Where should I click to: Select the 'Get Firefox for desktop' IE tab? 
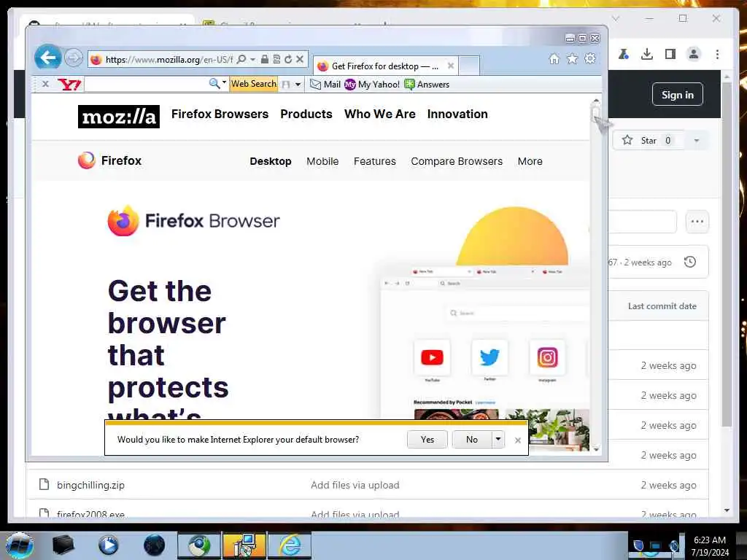click(x=384, y=66)
